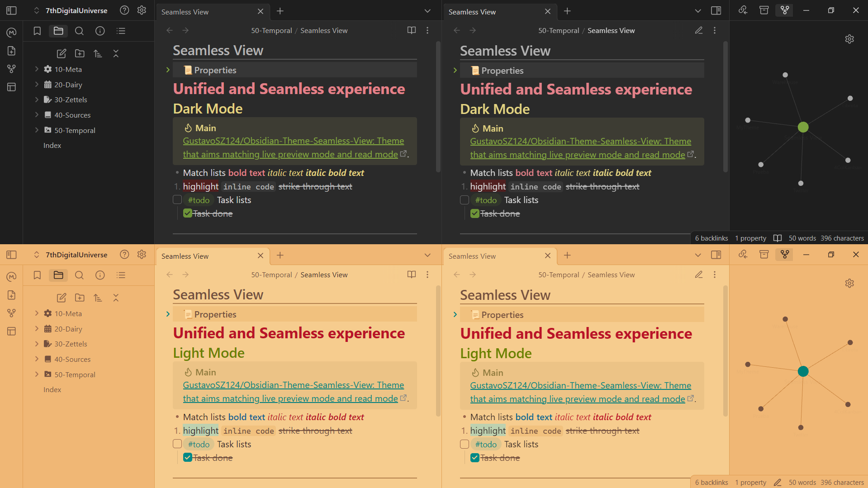Change sort order in dark file explorer
Viewport: 868px width, 488px height.
click(x=98, y=53)
